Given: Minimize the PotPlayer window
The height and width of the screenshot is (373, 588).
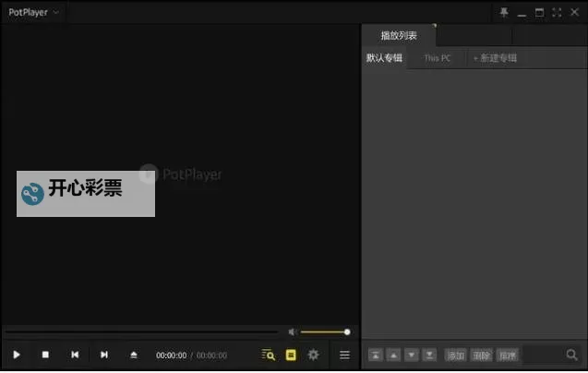Looking at the screenshot, I should click(x=522, y=15).
